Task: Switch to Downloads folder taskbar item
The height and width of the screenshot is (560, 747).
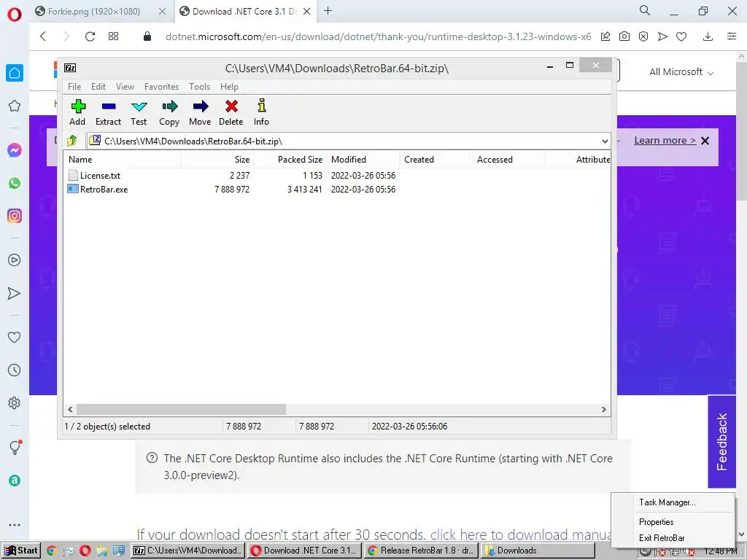Action: 538,551
